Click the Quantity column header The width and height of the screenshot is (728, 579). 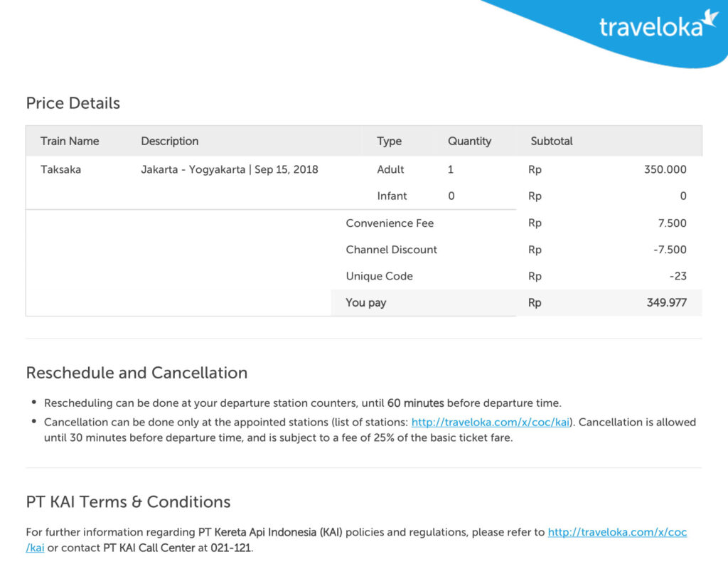click(x=469, y=142)
